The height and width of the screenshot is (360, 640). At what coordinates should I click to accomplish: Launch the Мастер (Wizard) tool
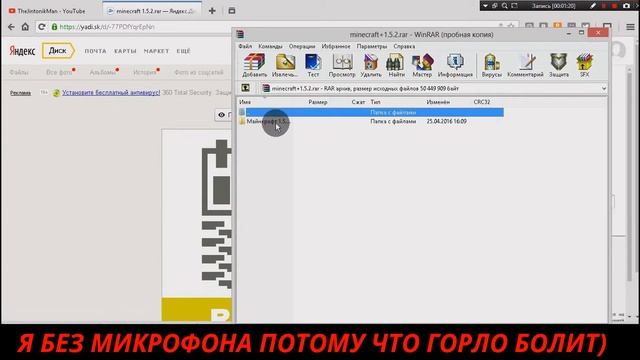(422, 65)
